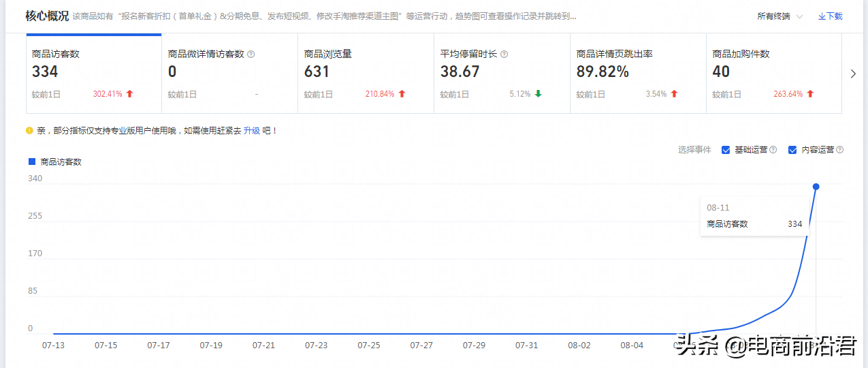Uncheck the 内容运营 checkbox
The width and height of the screenshot is (868, 368).
[x=792, y=150]
